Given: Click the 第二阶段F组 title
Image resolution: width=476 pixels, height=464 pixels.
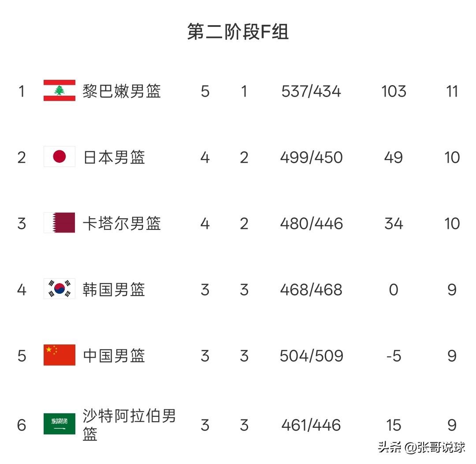Looking at the screenshot, I should pyautogui.click(x=238, y=32).
